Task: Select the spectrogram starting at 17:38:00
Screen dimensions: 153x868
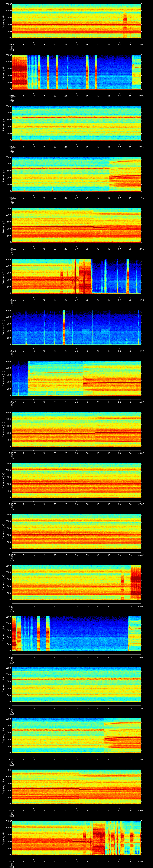Action: point(77,72)
